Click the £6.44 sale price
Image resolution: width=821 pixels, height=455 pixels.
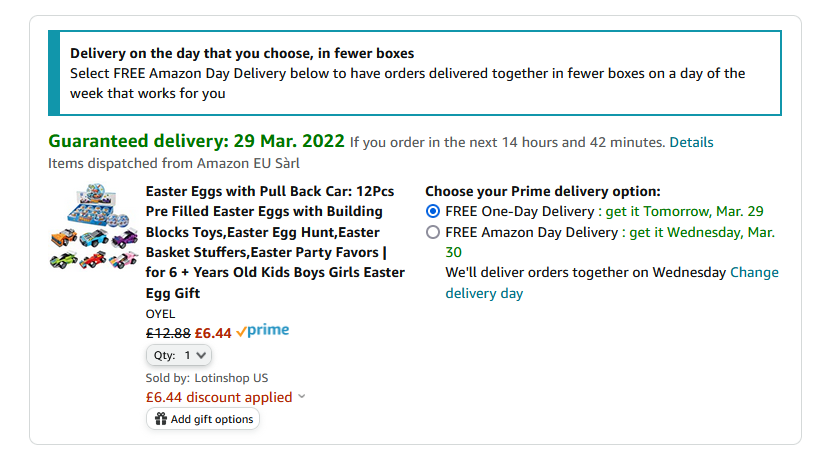coord(213,333)
